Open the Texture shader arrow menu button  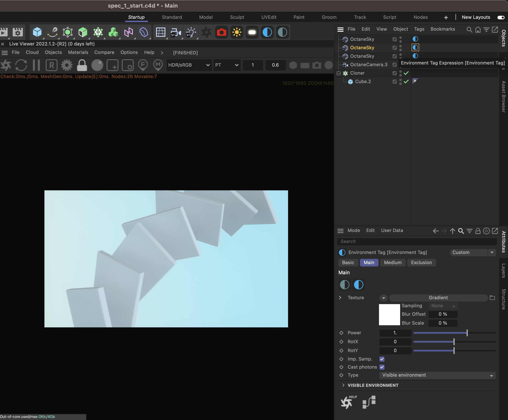384,298
